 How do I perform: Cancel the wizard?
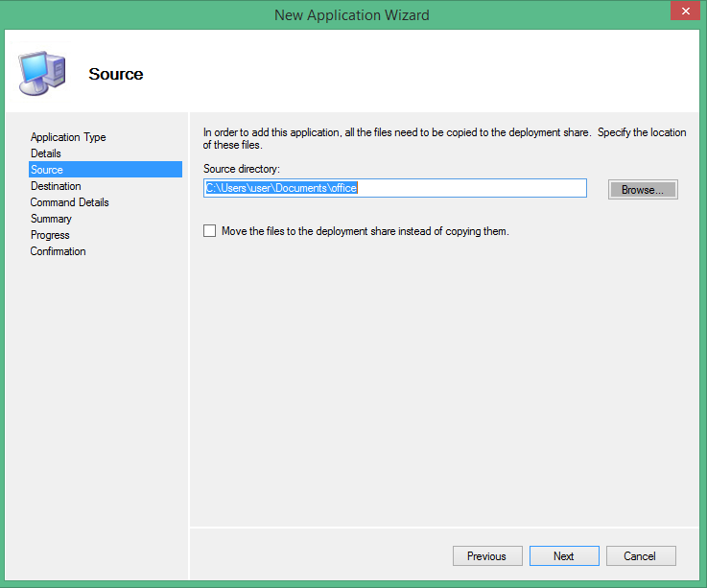point(640,556)
